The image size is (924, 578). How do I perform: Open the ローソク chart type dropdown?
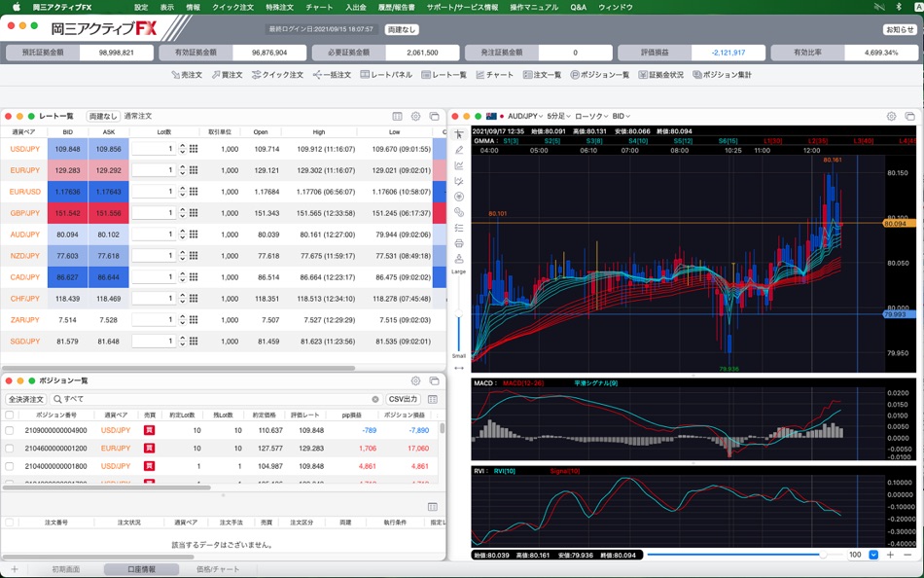click(x=591, y=116)
